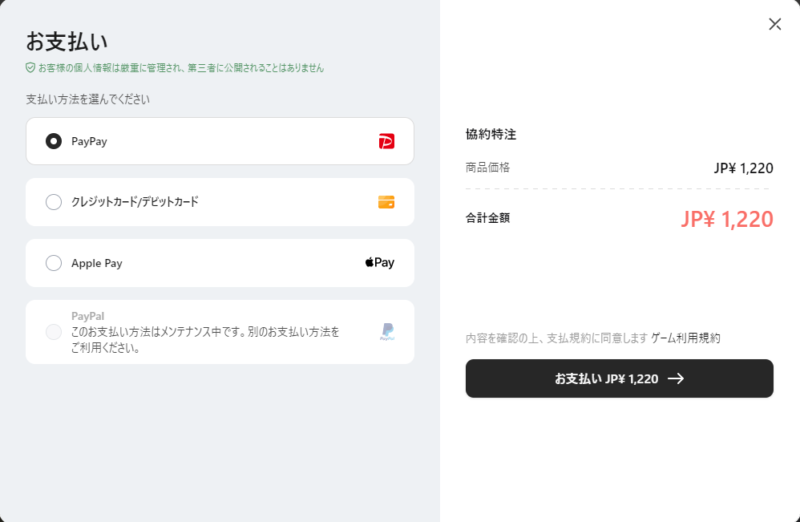
Task: Click the 協約特注 product name
Action: coord(490,134)
